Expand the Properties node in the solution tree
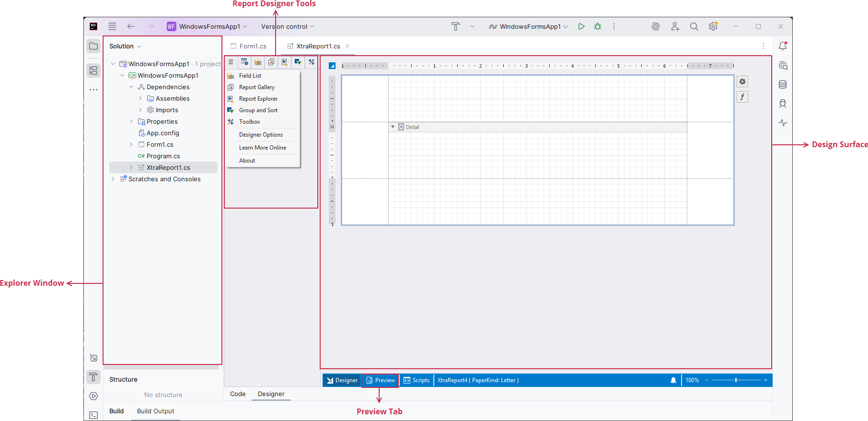 click(x=131, y=121)
